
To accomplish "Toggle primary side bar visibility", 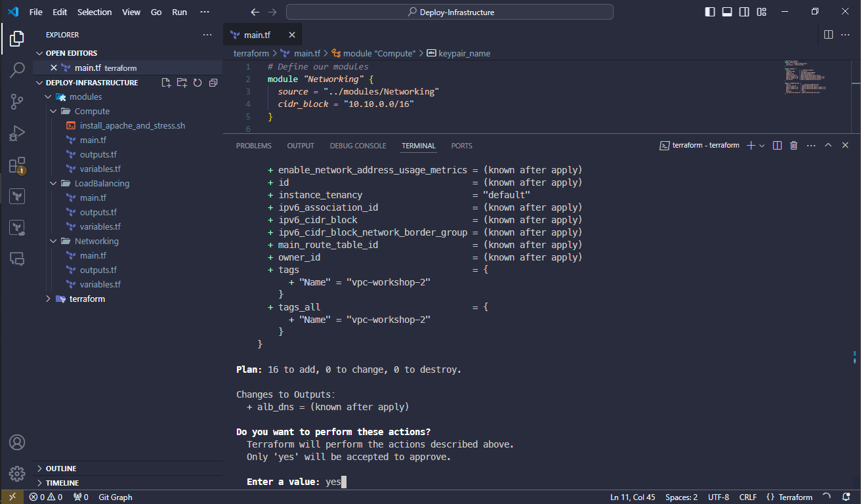I will (x=710, y=12).
